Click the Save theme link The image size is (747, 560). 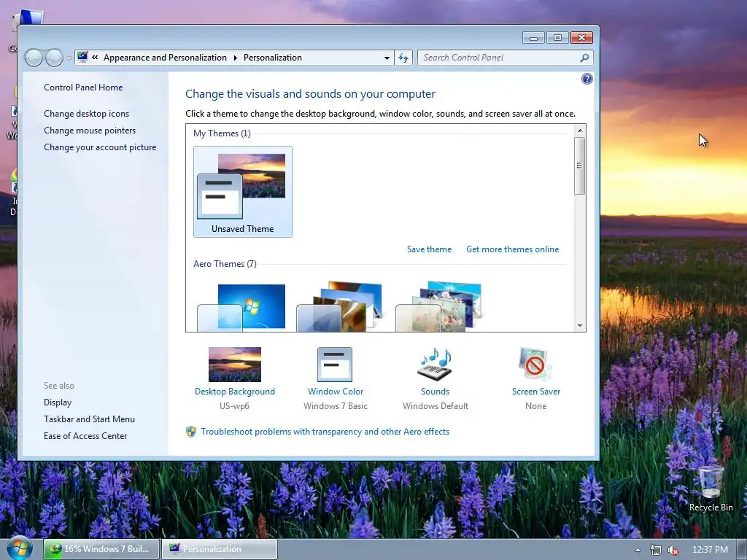[x=429, y=249]
